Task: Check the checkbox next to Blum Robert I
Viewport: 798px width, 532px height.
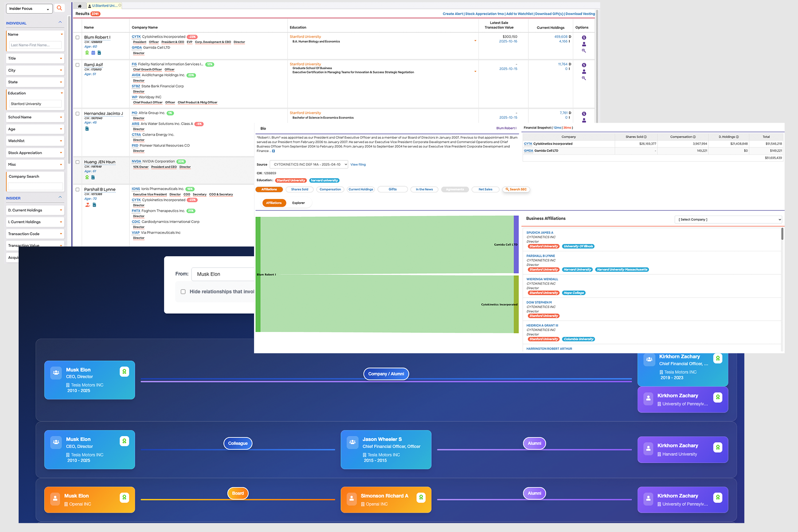Action: (78, 38)
